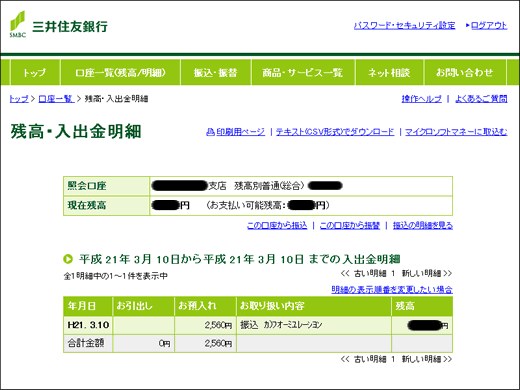Click the 照会口座 row label
This screenshot has width=520, height=390.
pos(87,186)
